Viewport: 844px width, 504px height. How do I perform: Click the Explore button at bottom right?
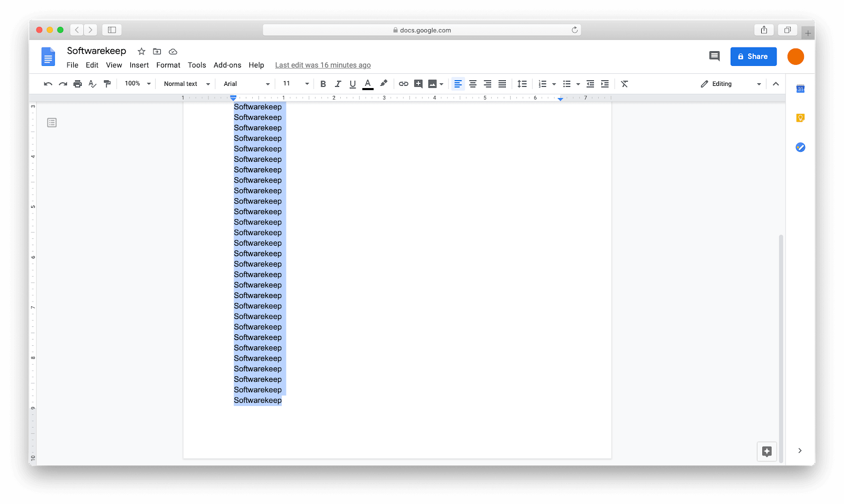pyautogui.click(x=767, y=451)
